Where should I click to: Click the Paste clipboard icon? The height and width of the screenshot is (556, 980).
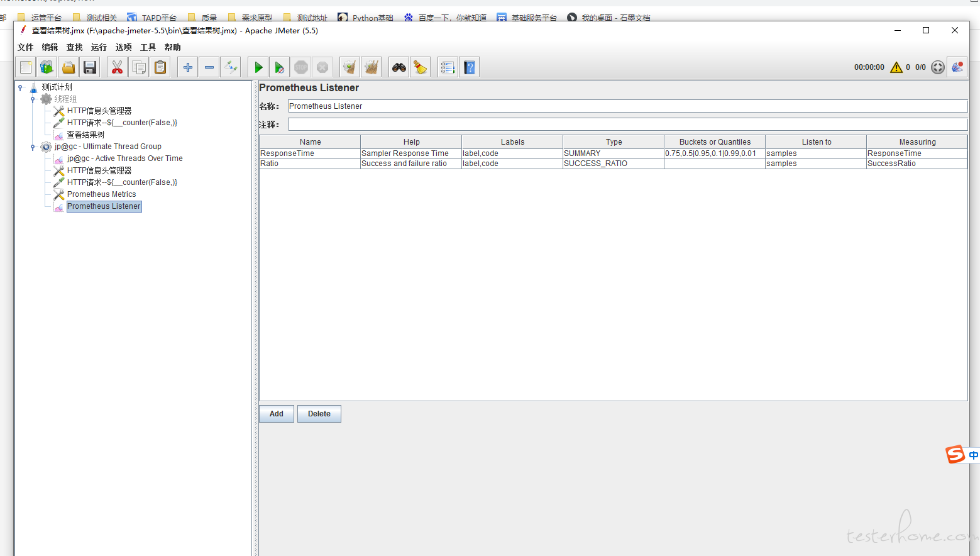click(160, 67)
